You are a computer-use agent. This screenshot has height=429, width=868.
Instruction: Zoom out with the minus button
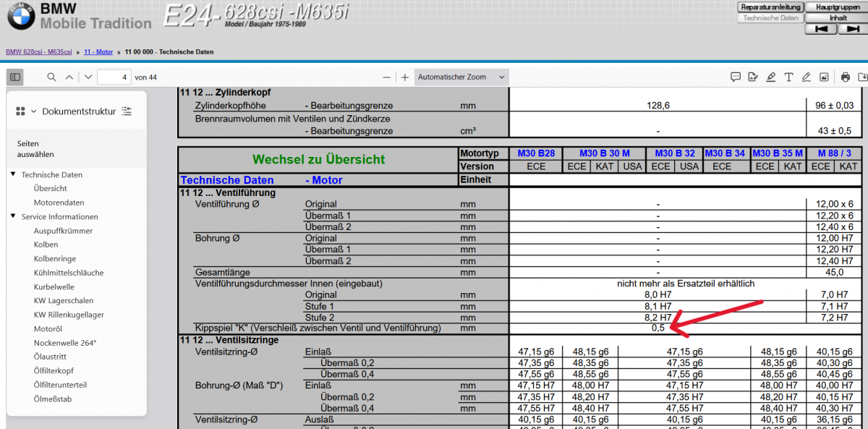(x=387, y=77)
